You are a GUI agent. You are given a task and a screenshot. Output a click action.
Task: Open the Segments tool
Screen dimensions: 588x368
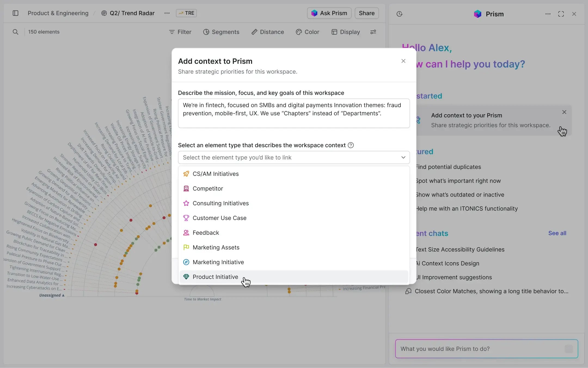[x=221, y=32]
